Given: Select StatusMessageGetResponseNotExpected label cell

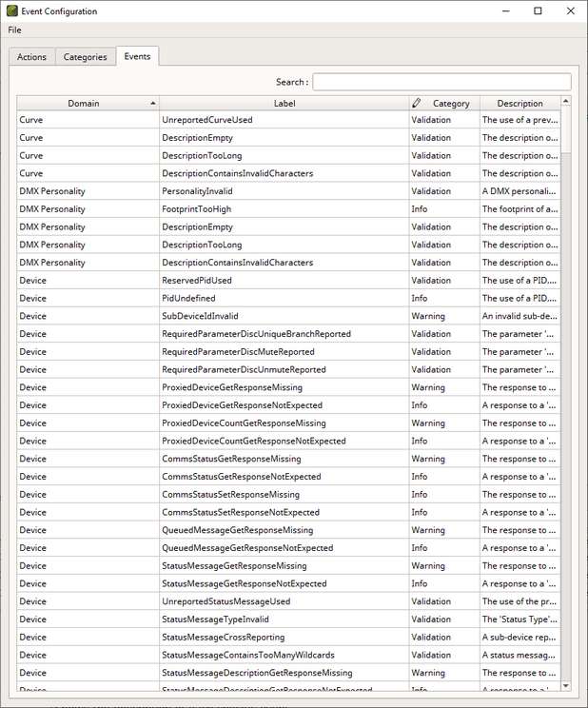Looking at the screenshot, I should click(x=284, y=583).
